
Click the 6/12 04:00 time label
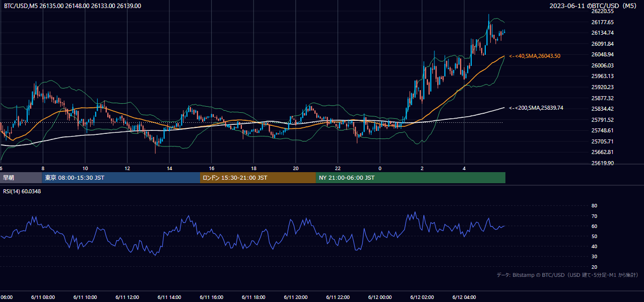[464, 297]
